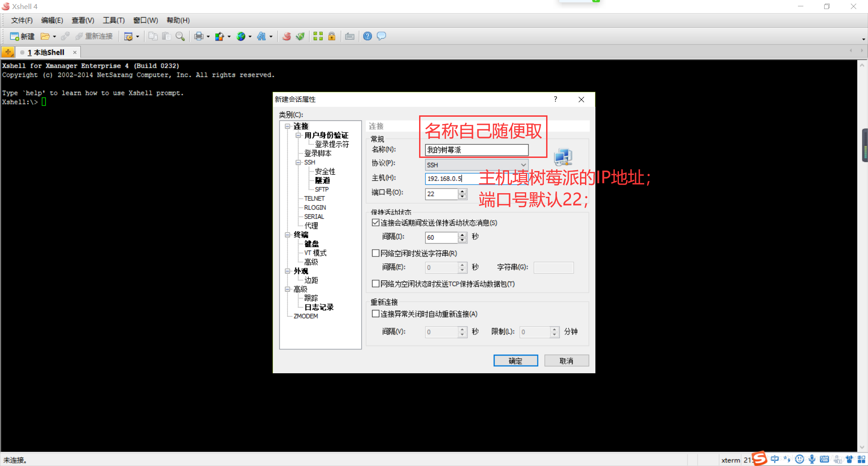The height and width of the screenshot is (466, 868).
Task: Open the 文件(F) menu
Action: [22, 20]
